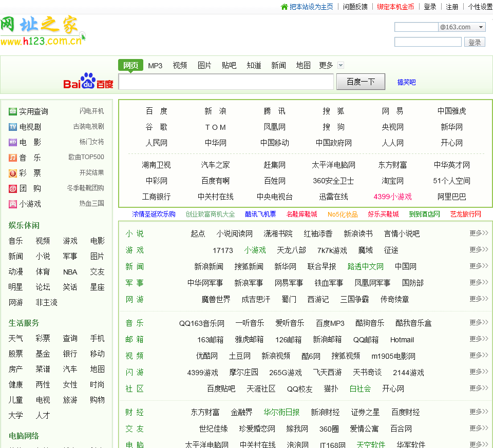Click the Baidu logo
Screen dimensions: 493x448
tap(88, 81)
